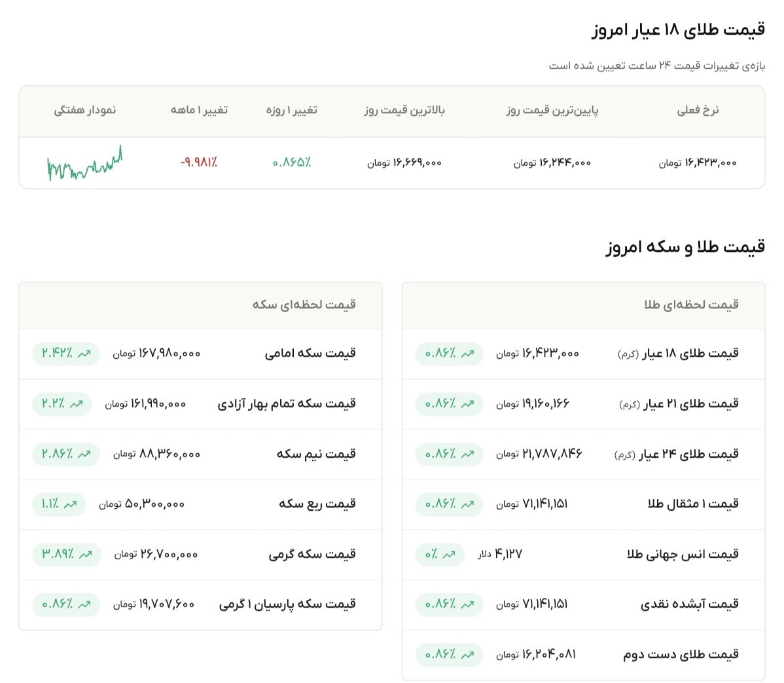Open قیمت ربع سکه link
Image resolution: width=784 pixels, height=683 pixels.
click(317, 504)
